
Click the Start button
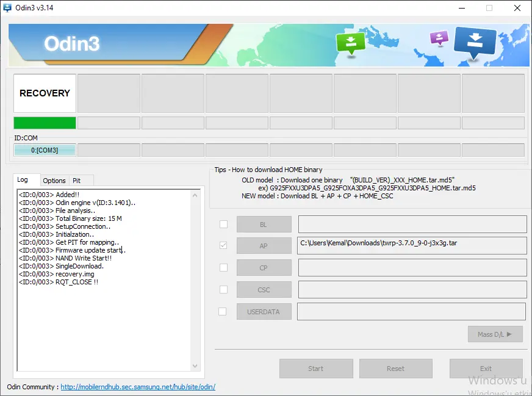[x=316, y=369]
